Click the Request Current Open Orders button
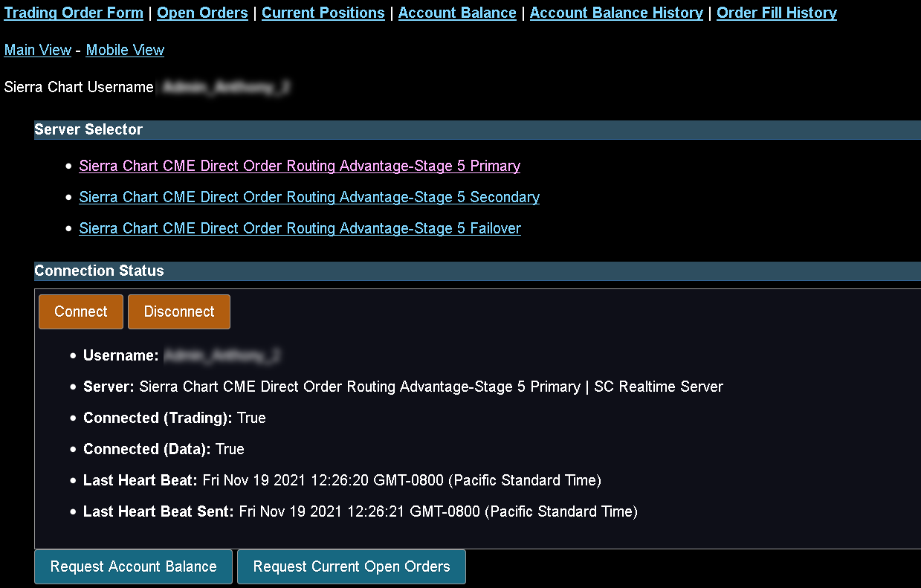The height and width of the screenshot is (588, 921). coord(352,566)
